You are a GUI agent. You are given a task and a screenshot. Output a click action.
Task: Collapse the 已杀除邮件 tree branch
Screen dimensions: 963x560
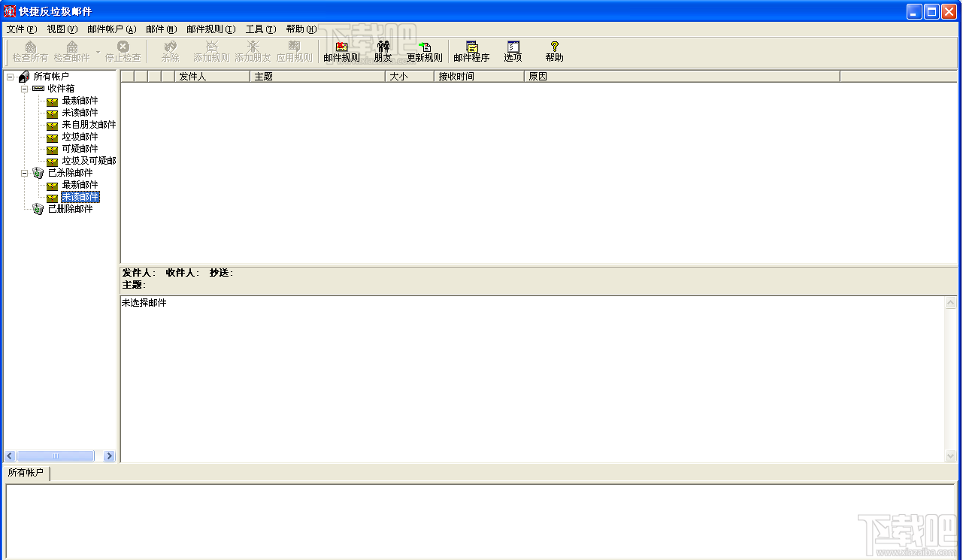(24, 173)
